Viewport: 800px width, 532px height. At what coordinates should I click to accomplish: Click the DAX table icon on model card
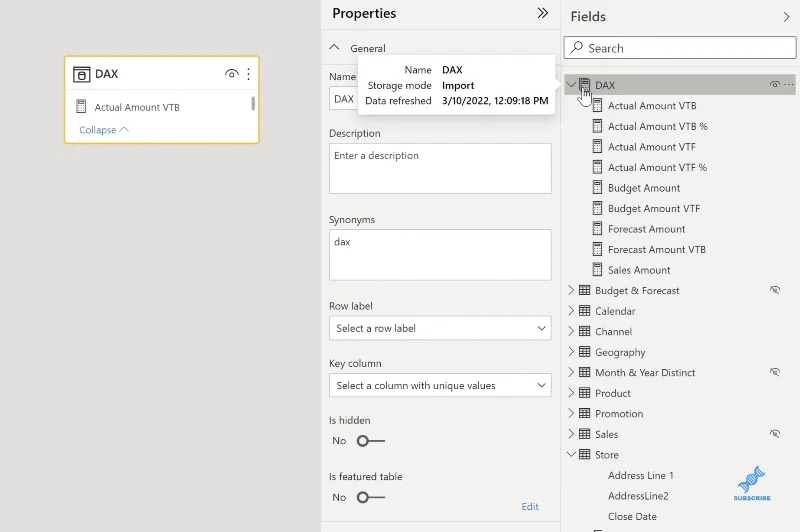82,74
